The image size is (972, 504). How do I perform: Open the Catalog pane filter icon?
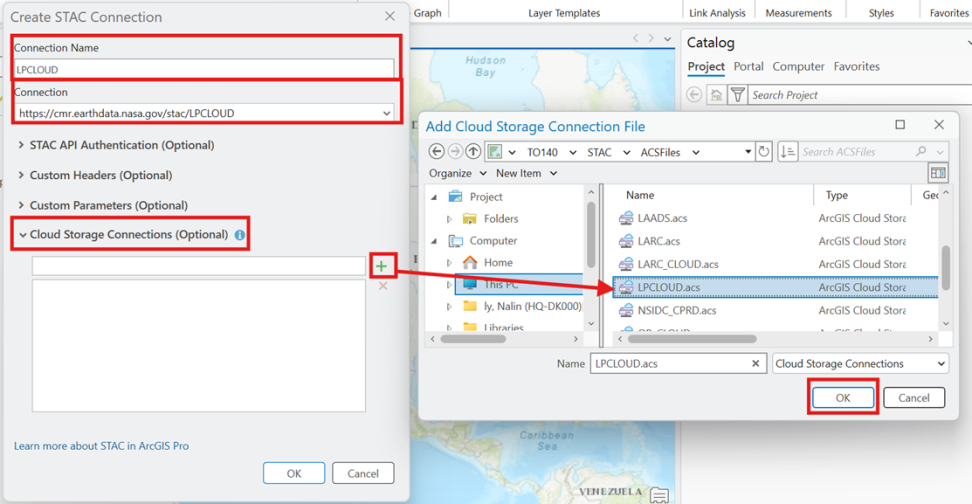(737, 95)
